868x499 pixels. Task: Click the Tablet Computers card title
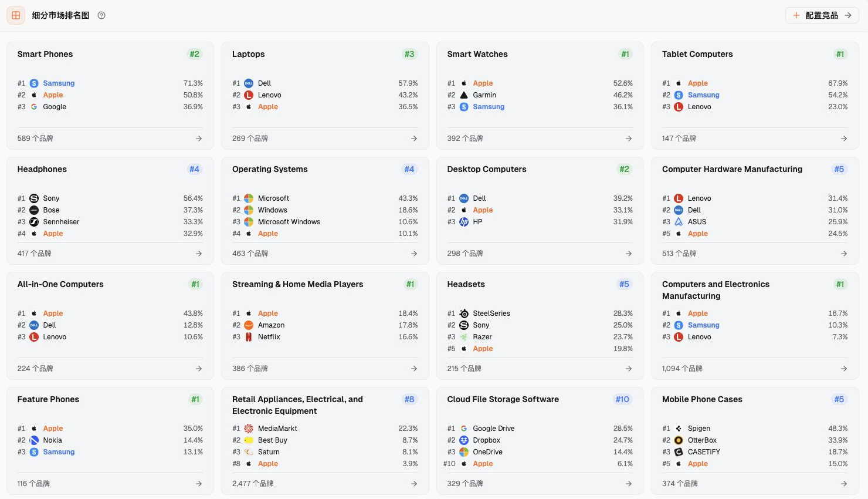tap(697, 54)
